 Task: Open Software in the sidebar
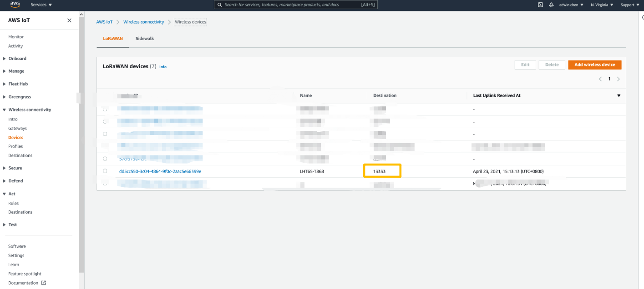(x=17, y=246)
